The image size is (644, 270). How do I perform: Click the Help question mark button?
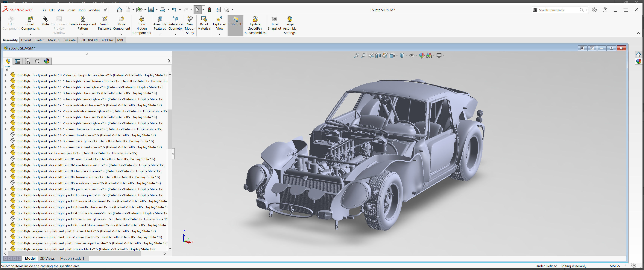click(605, 10)
